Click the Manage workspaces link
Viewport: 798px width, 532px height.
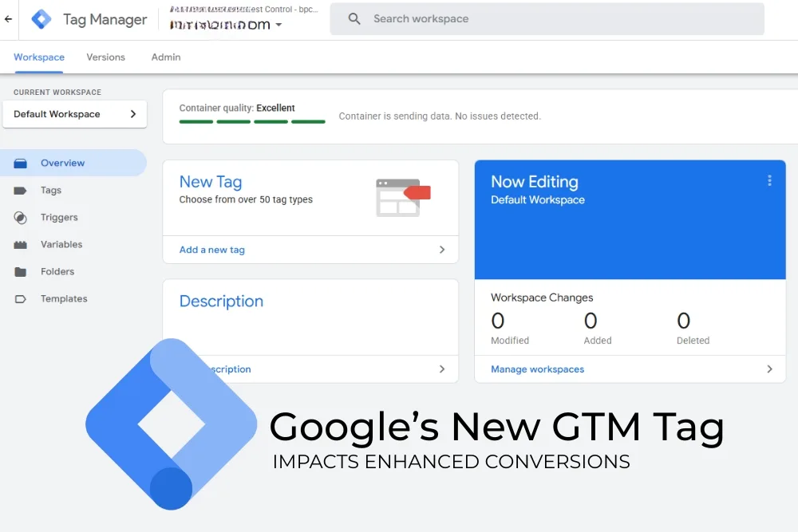[537, 369]
